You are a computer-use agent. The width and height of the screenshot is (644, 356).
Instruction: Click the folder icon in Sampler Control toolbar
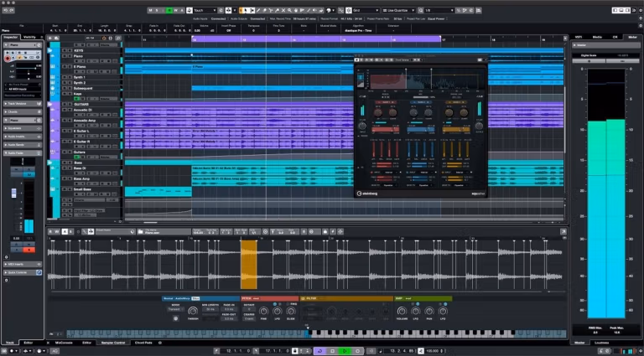click(141, 232)
